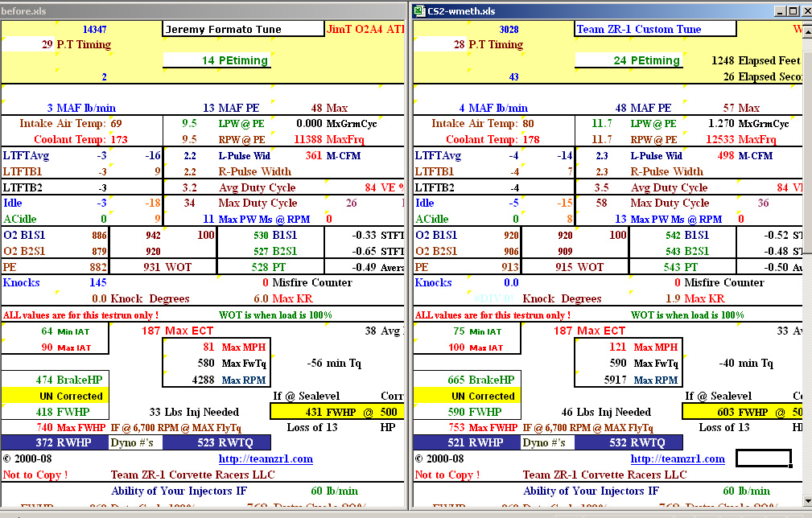Minimize the CS2-wmeth.xls workbook window

778,11
